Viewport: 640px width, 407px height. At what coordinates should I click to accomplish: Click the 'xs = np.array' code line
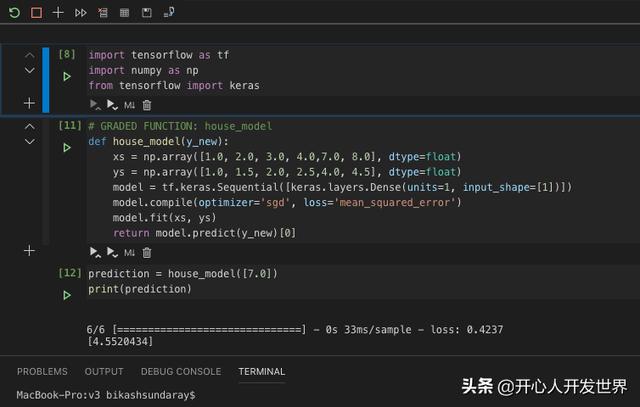pos(287,157)
